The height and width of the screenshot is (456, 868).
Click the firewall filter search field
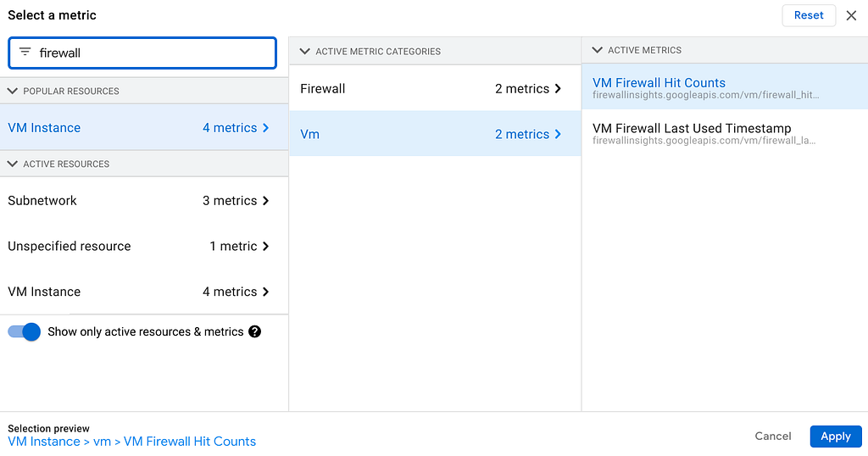coord(142,53)
